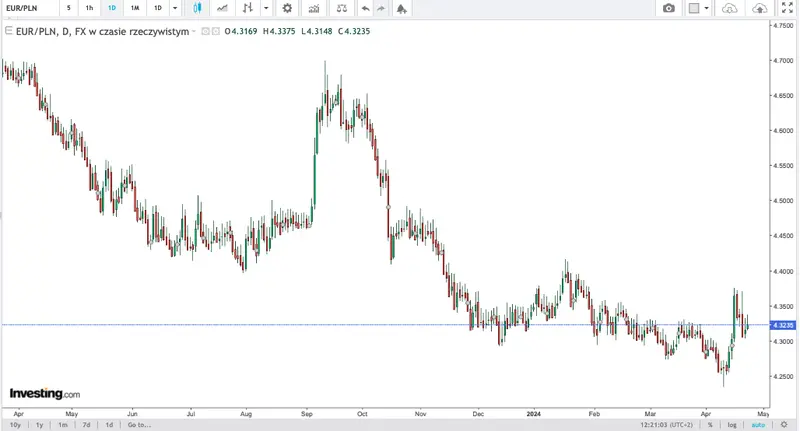Click the Nov label on time axis
800x431 pixels.
click(420, 414)
